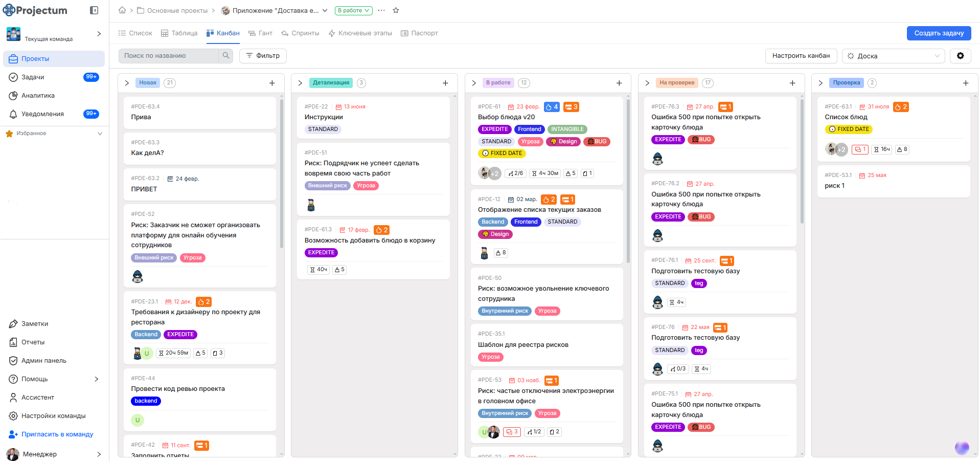Screen dimensions: 980x461
Task: Click the Пригласить в команду link
Action: [57, 434]
